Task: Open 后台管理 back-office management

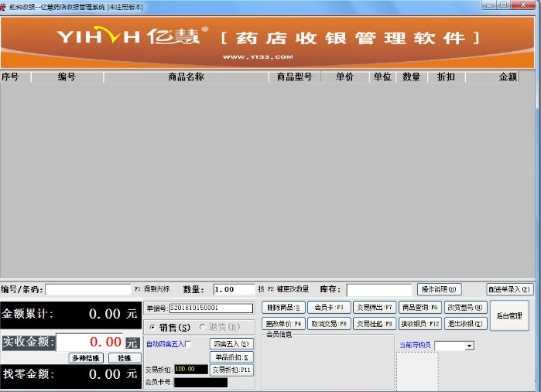Action: pyautogui.click(x=509, y=315)
